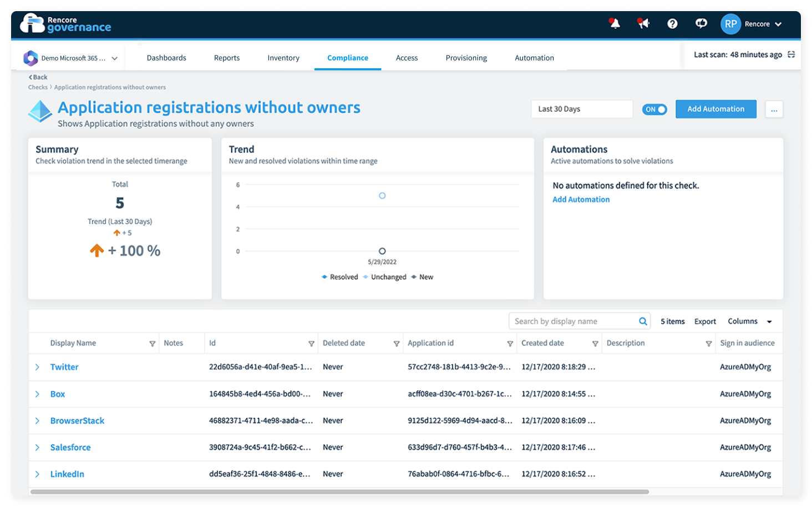Toggle the New legend series
Screen dimensions: 812x508
[x=422, y=277]
